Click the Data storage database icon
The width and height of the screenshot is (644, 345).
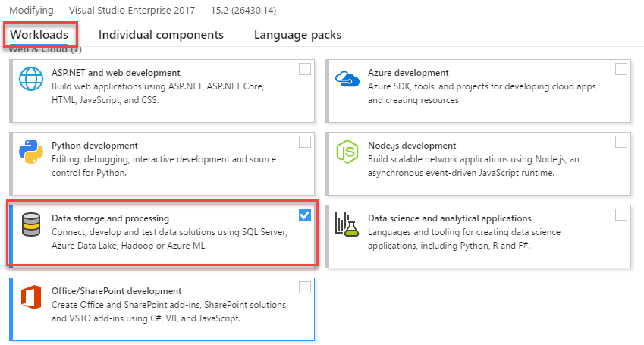(32, 225)
